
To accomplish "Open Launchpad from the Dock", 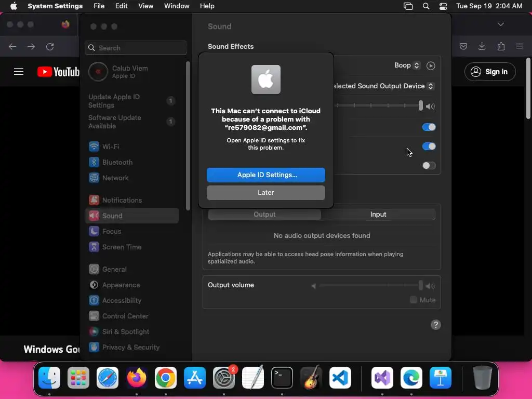I will click(78, 378).
